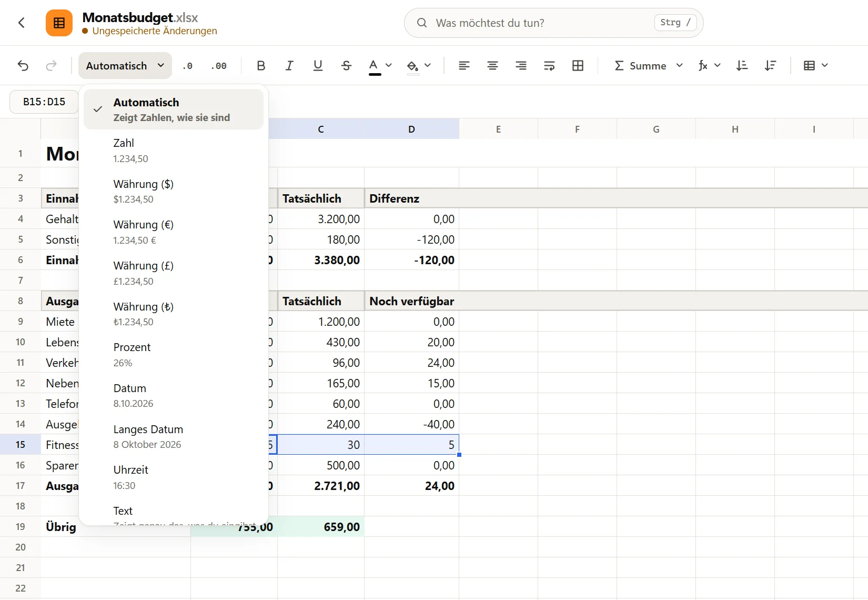Screen dimensions: 868x600
Task: Choose Währung (€) format
Action: [x=174, y=232]
